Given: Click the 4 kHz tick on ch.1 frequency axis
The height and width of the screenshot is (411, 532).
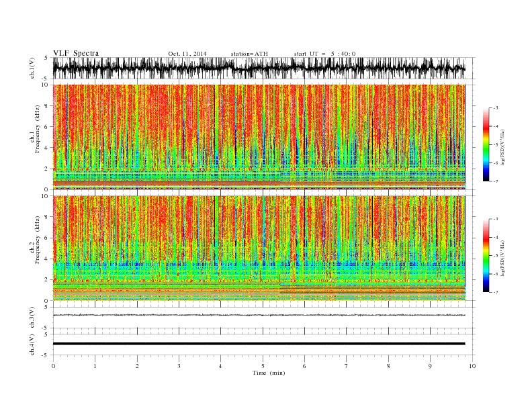Looking at the screenshot, I should (47, 148).
